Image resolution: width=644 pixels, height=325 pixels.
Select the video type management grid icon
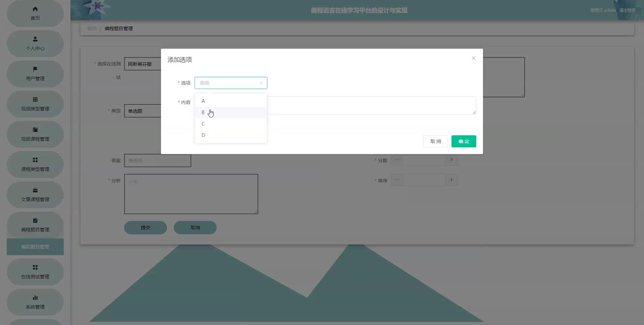point(35,99)
